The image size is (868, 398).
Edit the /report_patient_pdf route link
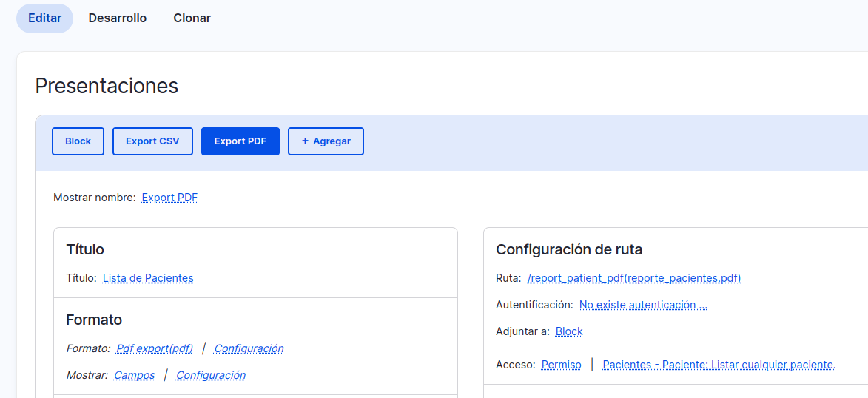click(634, 278)
